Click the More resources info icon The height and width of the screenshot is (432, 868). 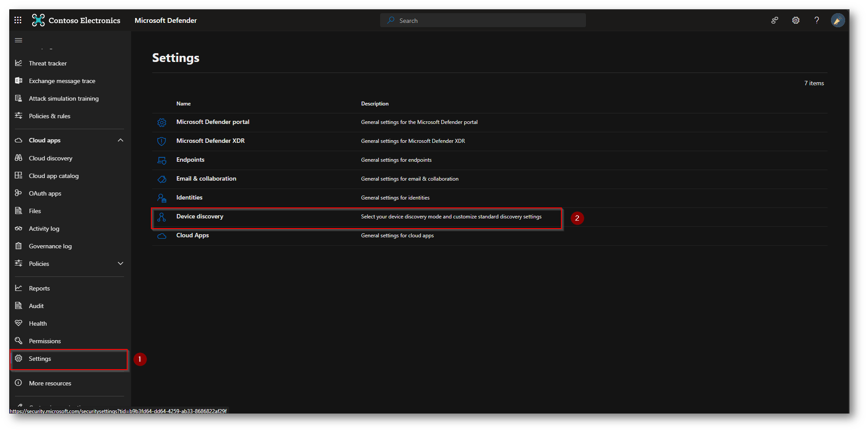click(x=18, y=383)
